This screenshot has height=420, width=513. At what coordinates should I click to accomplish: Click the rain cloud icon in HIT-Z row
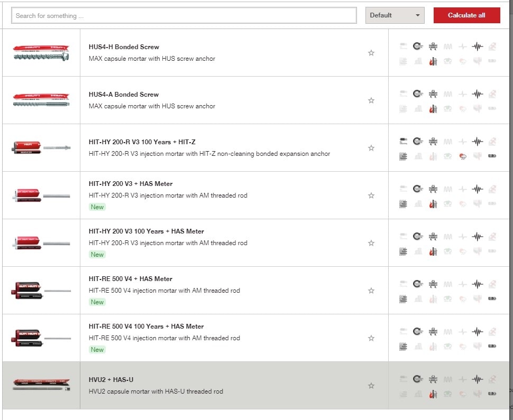[x=462, y=156]
